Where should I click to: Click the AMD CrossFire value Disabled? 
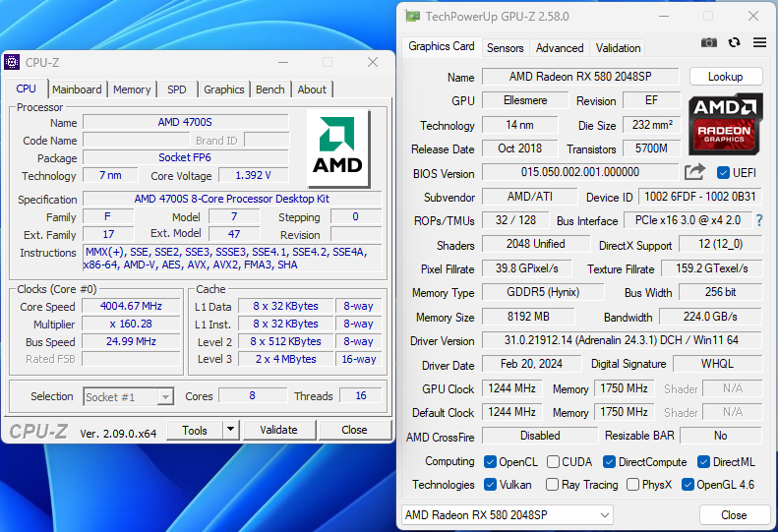click(x=540, y=436)
